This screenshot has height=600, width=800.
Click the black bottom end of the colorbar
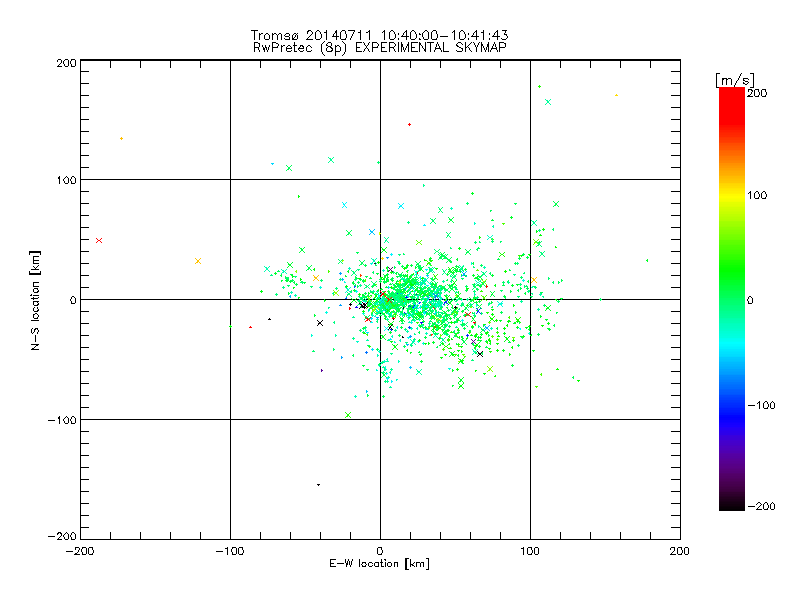[x=732, y=505]
